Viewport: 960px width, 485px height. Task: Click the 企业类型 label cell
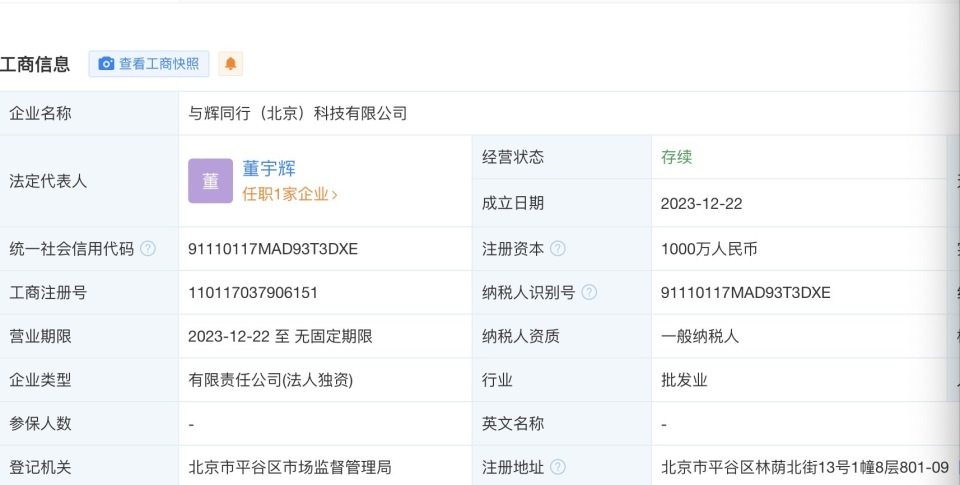point(89,380)
